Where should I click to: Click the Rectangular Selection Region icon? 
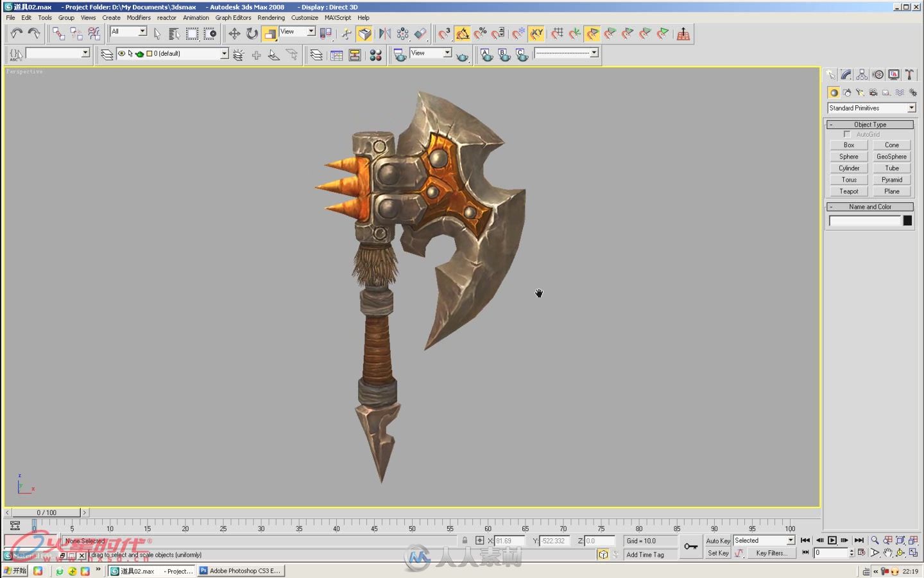coord(192,33)
